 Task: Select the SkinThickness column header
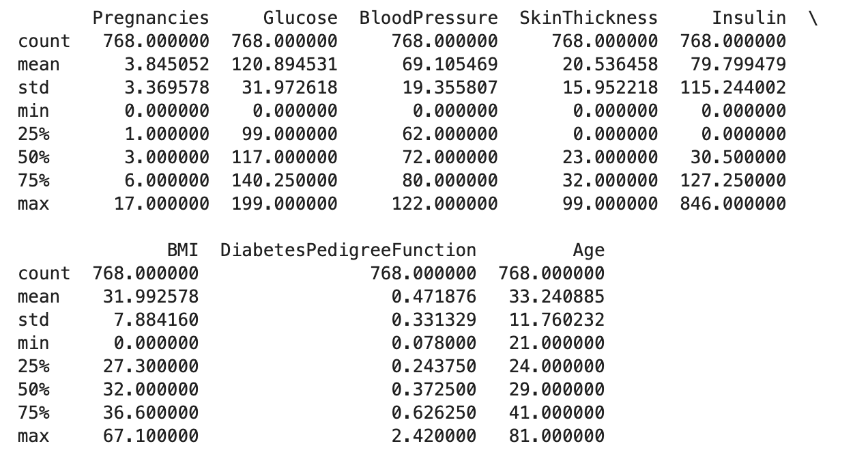click(589, 18)
